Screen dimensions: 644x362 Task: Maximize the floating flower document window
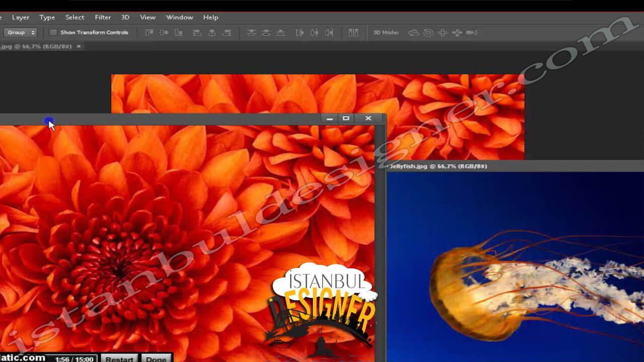(346, 119)
